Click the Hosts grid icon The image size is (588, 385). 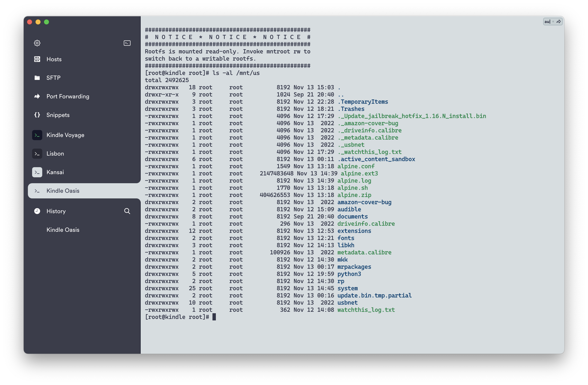37,59
